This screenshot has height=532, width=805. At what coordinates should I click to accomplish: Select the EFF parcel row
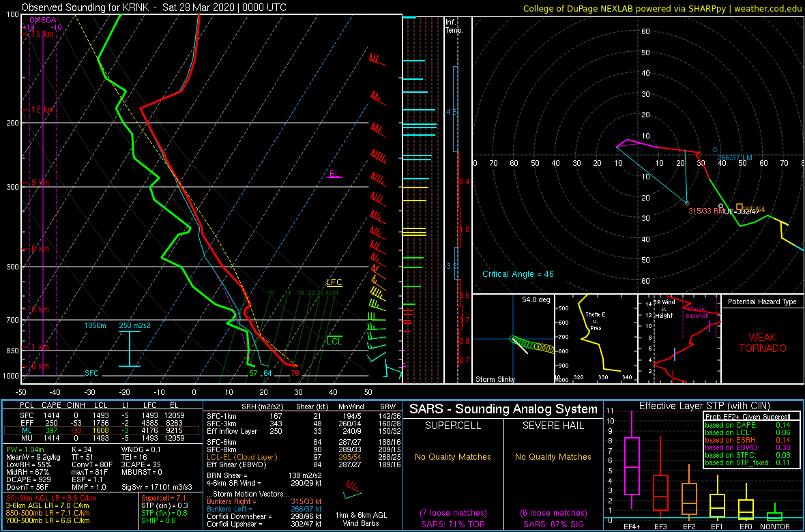(101, 424)
